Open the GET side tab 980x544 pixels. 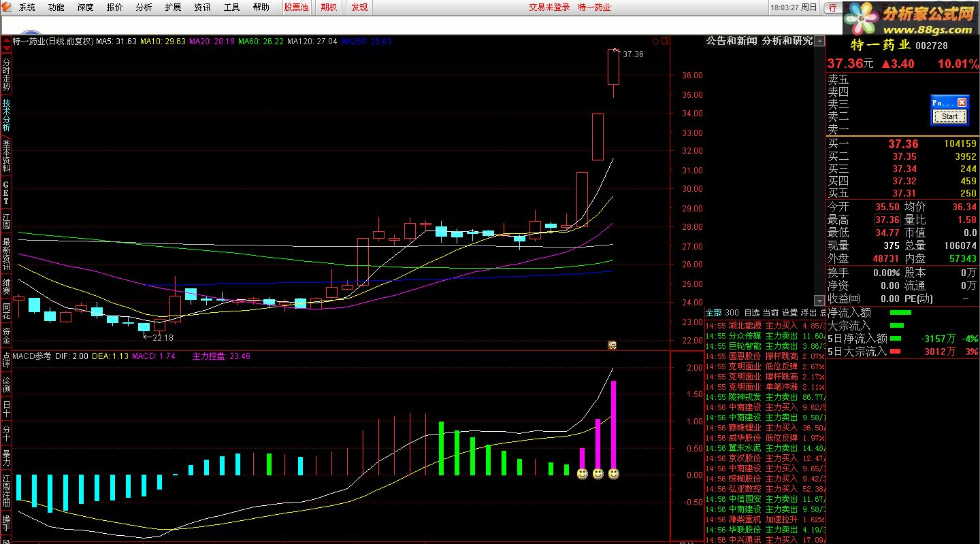point(6,193)
